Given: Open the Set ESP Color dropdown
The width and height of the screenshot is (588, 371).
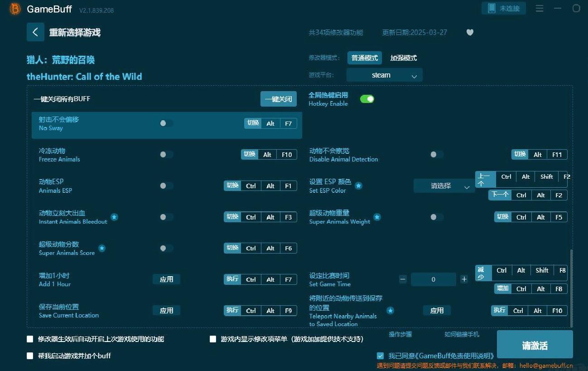Looking at the screenshot, I should [444, 185].
